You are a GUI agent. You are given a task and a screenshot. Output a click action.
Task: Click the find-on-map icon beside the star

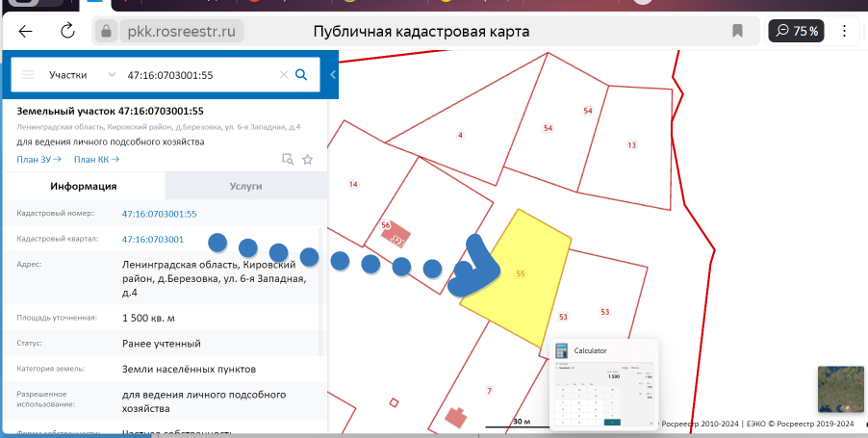point(287,160)
